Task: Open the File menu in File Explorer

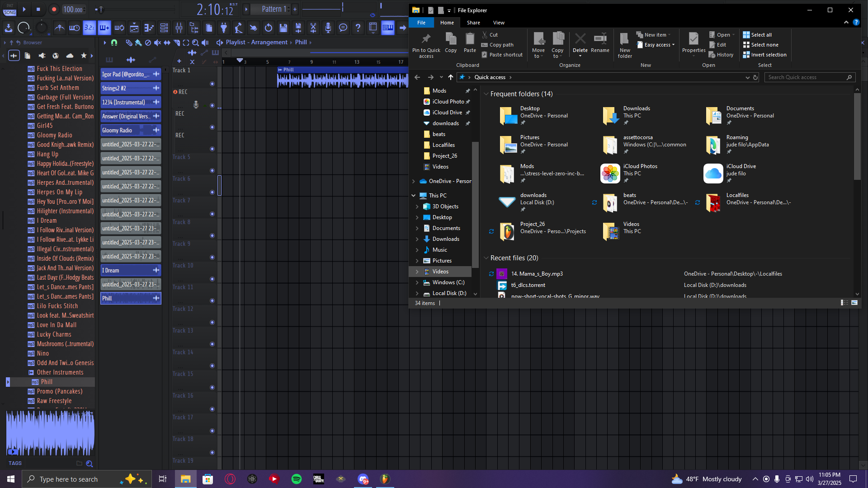Action: [x=421, y=23]
